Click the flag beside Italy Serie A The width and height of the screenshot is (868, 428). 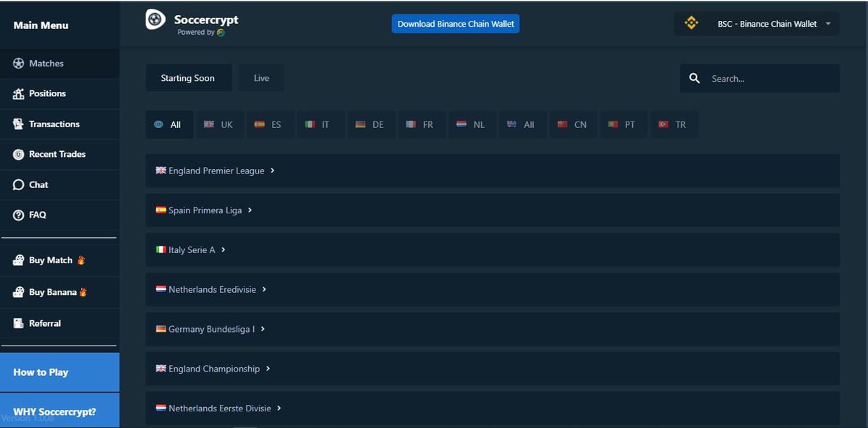pos(161,249)
